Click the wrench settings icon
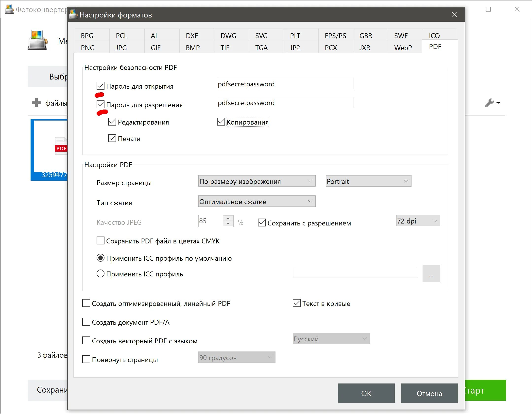Screen dimensions: 532x414 pos(489,103)
